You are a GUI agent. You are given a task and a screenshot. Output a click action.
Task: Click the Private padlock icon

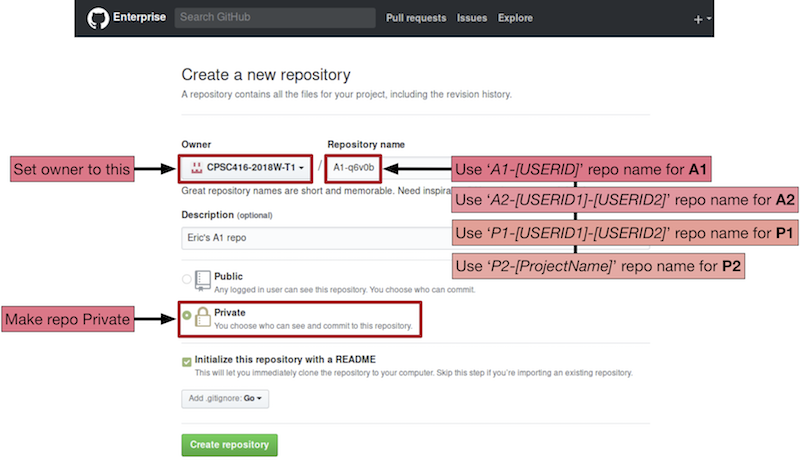(203, 317)
